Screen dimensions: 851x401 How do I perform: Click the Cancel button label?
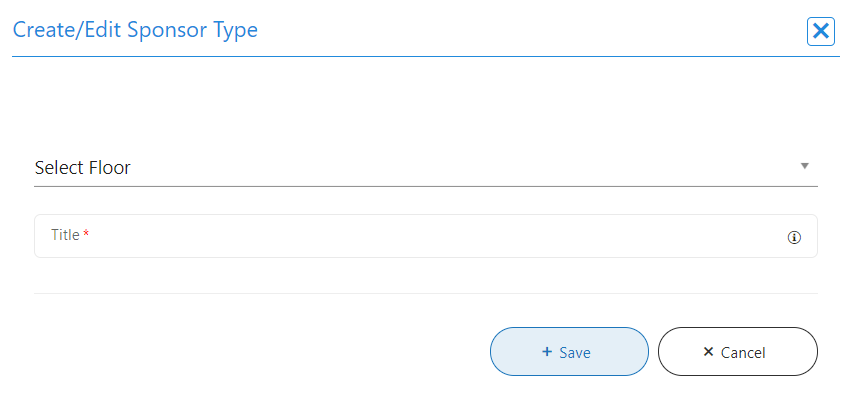tap(743, 353)
